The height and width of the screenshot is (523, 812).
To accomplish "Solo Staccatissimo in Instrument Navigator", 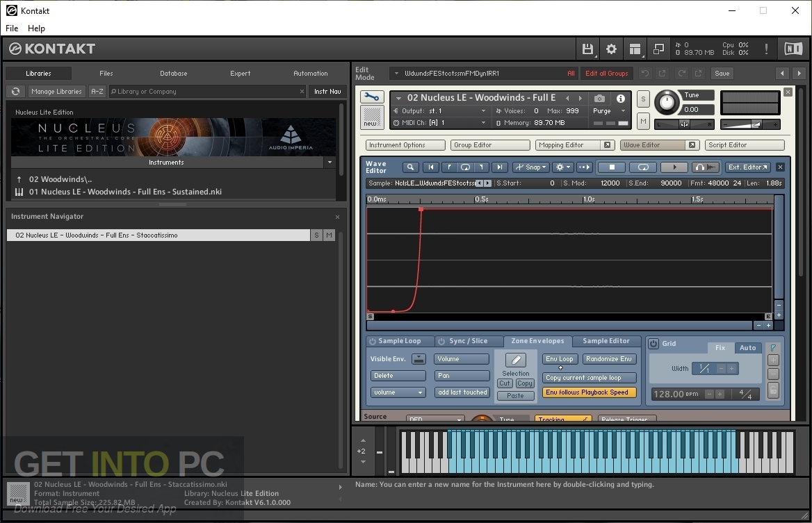I will pyautogui.click(x=316, y=235).
